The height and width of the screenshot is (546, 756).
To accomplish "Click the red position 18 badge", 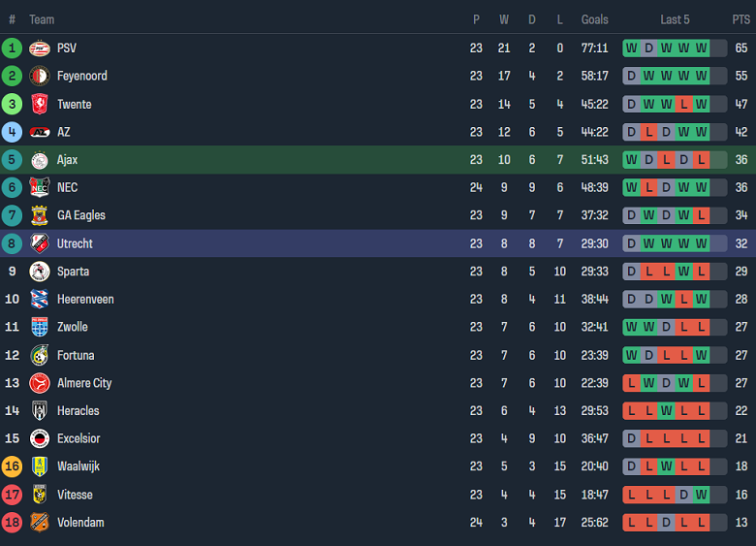I will click(x=12, y=523).
